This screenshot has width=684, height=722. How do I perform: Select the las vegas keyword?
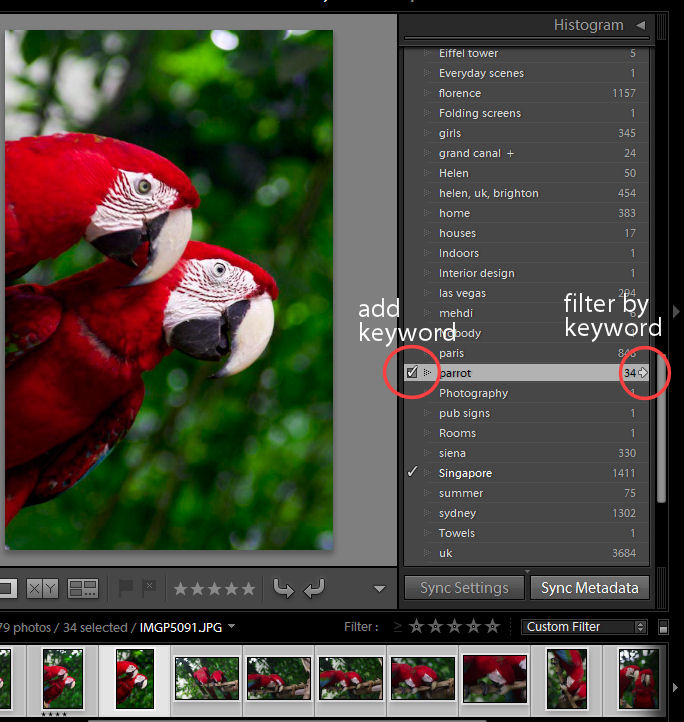coord(462,293)
